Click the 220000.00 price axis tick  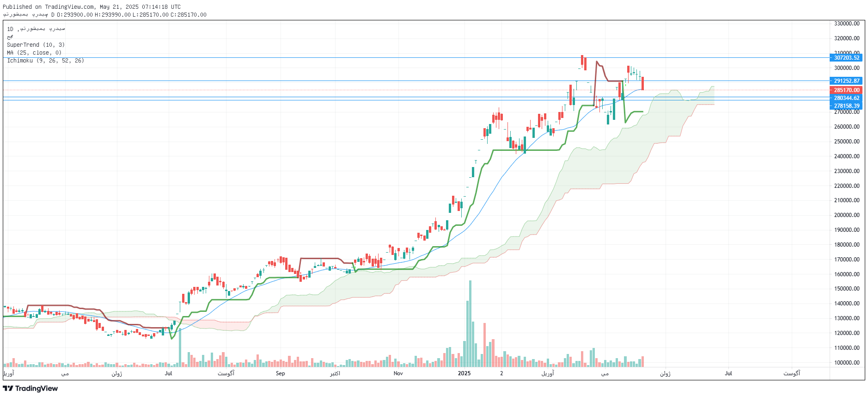click(x=847, y=186)
